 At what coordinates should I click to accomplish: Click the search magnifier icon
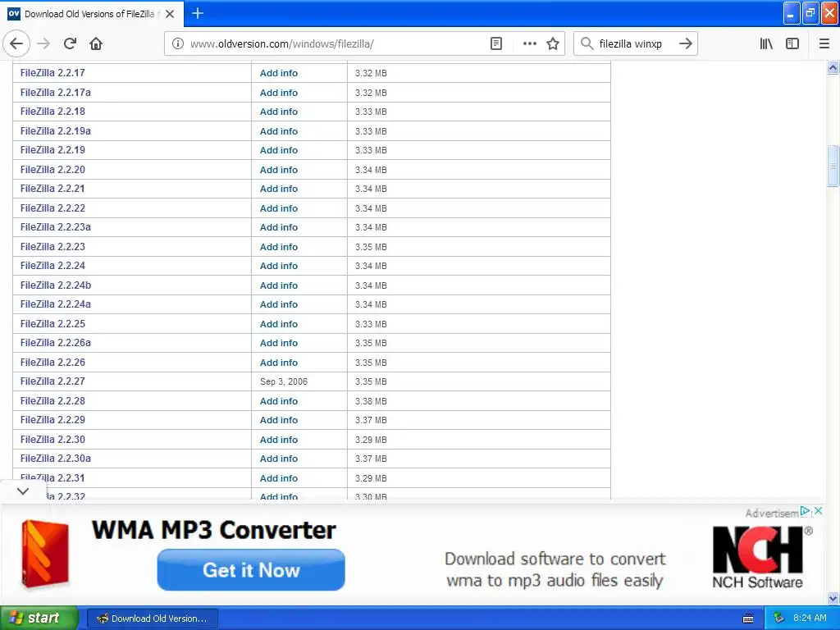[x=587, y=44]
